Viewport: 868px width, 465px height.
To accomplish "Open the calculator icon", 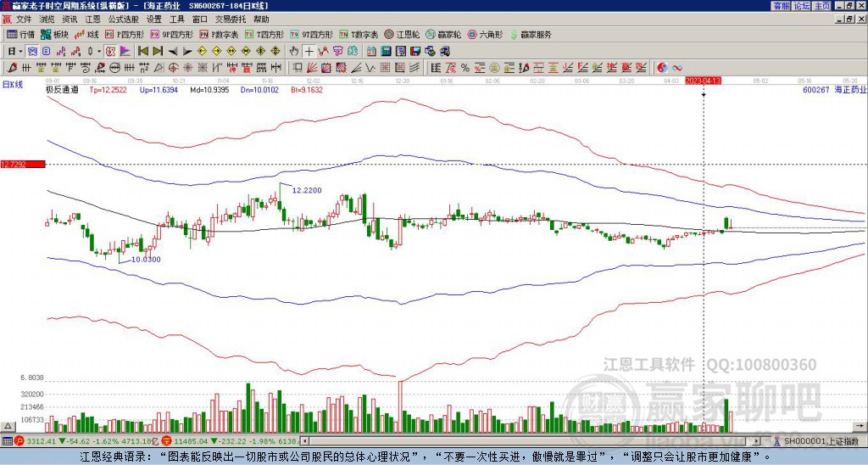I will pyautogui.click(x=386, y=52).
